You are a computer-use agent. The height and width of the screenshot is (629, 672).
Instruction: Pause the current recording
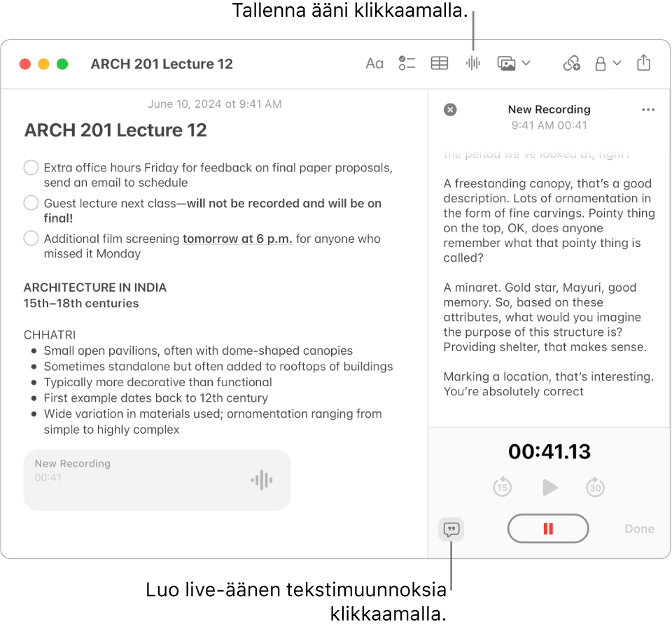[548, 529]
